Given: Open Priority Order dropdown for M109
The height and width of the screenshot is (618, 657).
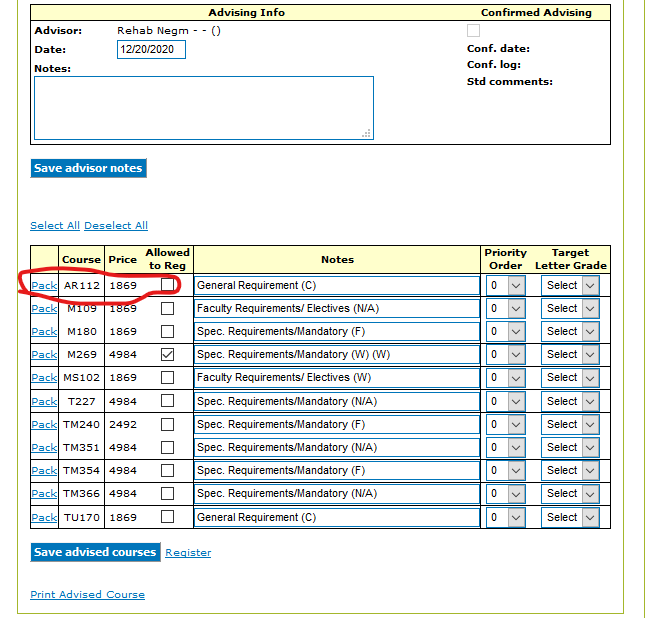Looking at the screenshot, I should pos(506,308).
